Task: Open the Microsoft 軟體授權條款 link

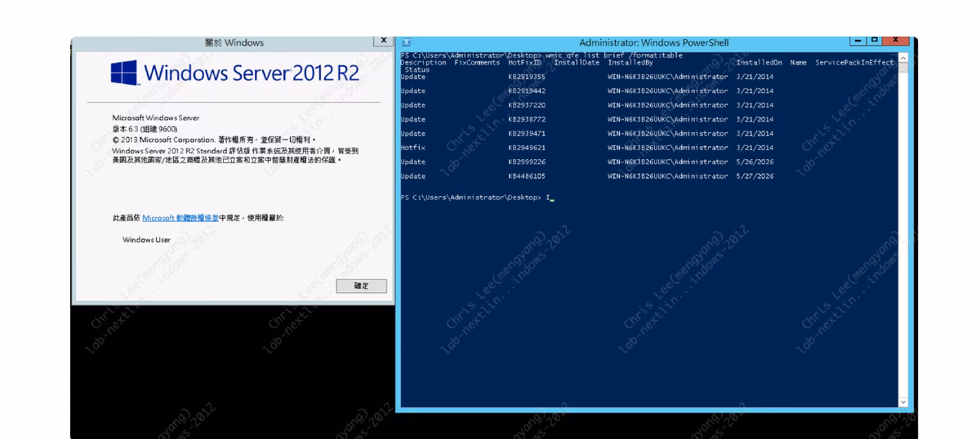Action: [180, 218]
